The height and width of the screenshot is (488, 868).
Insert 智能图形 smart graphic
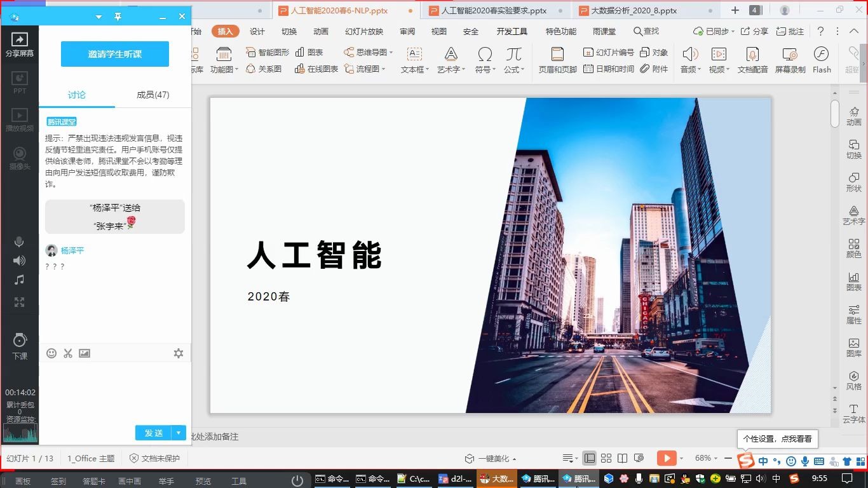pos(268,52)
